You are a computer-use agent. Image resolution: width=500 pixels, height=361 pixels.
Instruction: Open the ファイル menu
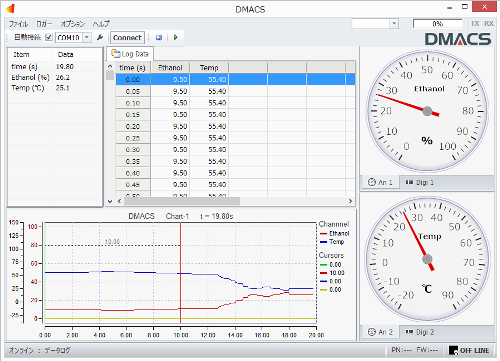coord(18,24)
